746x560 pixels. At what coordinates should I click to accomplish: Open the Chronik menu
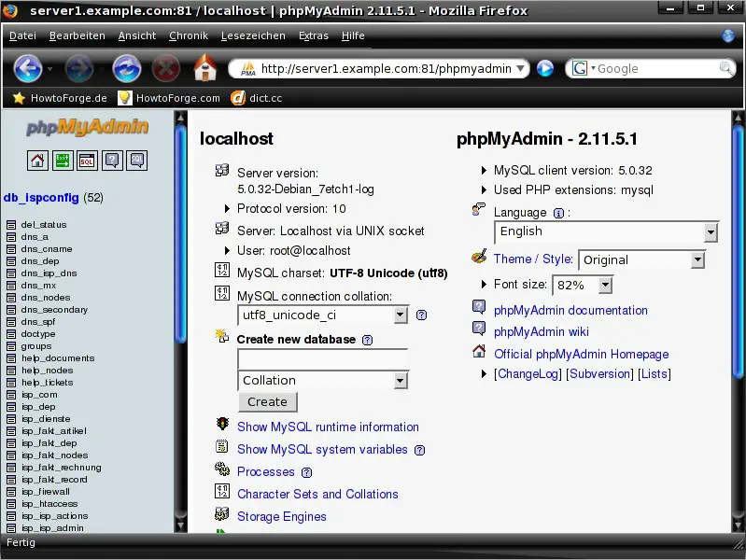coord(189,35)
